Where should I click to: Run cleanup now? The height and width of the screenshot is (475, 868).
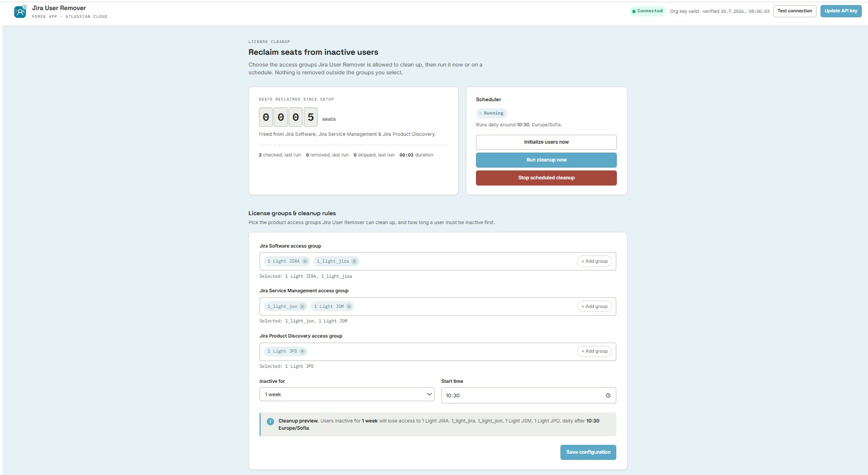coord(546,160)
